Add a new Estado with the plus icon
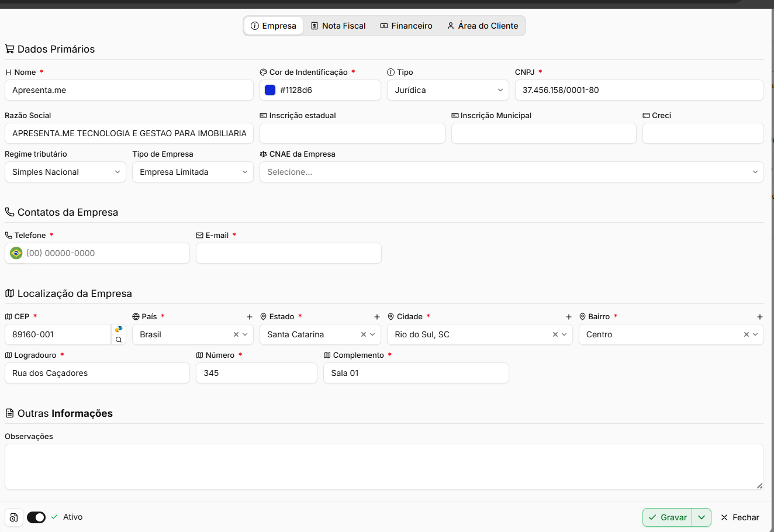 click(377, 317)
